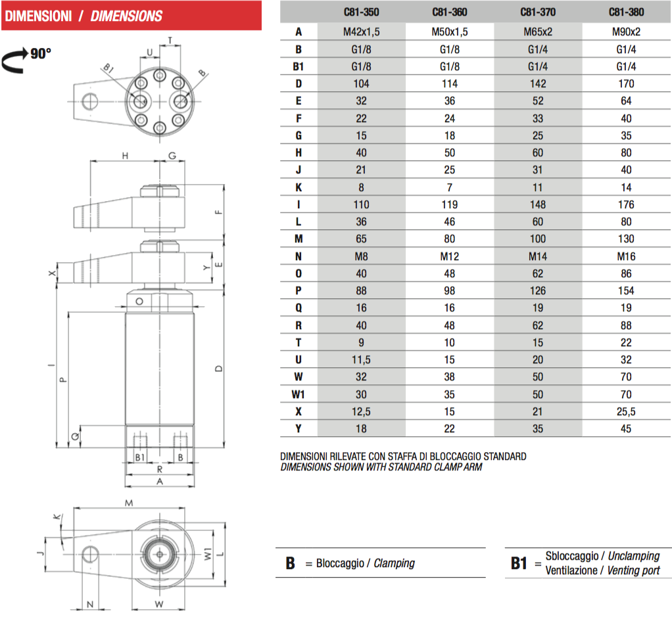Click the U dimension label in the top view drawing

point(149,53)
